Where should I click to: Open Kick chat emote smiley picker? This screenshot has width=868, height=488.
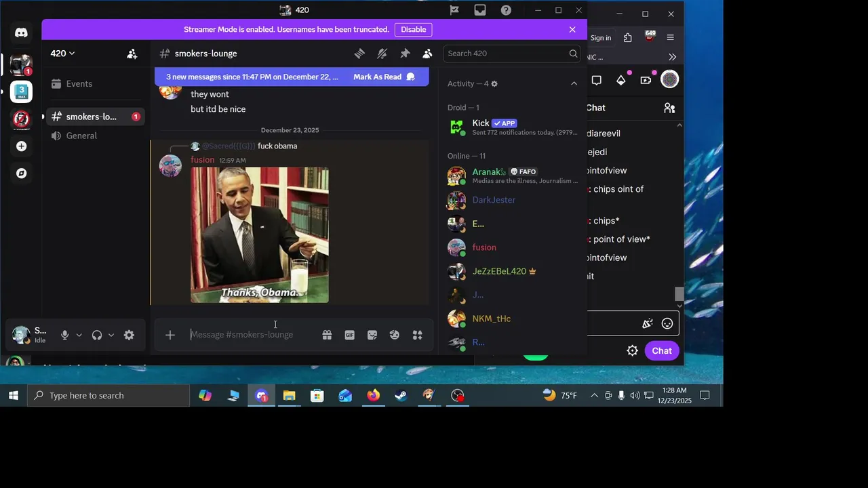[x=667, y=324]
